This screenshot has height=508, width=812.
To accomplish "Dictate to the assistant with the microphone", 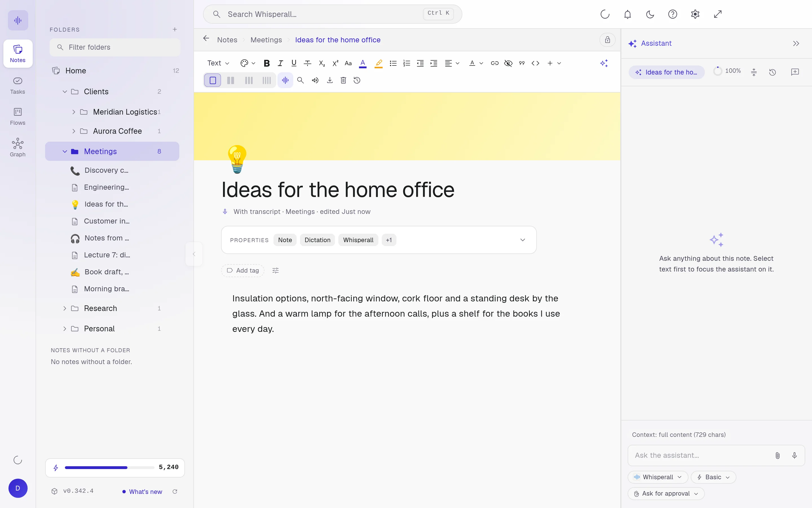I will tap(794, 455).
